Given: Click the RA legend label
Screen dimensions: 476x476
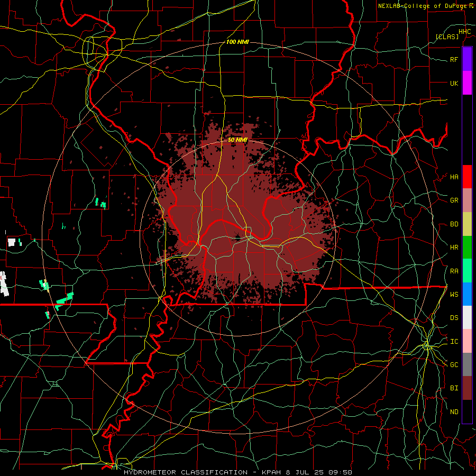Looking at the screenshot, I should point(454,271).
